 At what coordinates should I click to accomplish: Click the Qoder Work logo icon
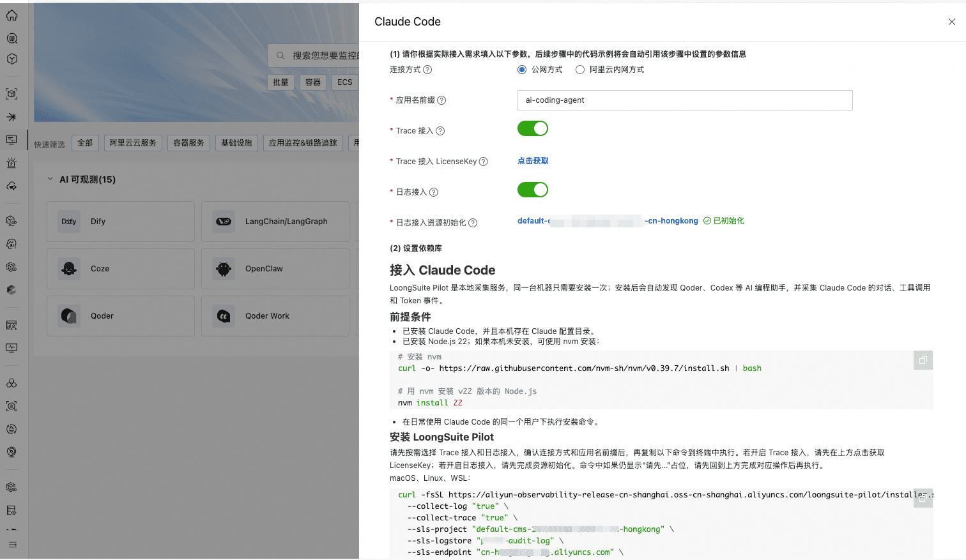224,316
